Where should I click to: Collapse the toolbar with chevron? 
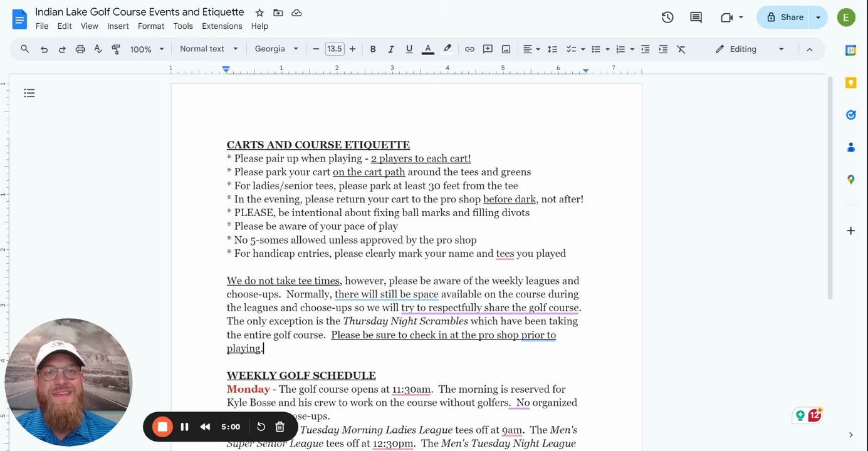click(x=809, y=49)
